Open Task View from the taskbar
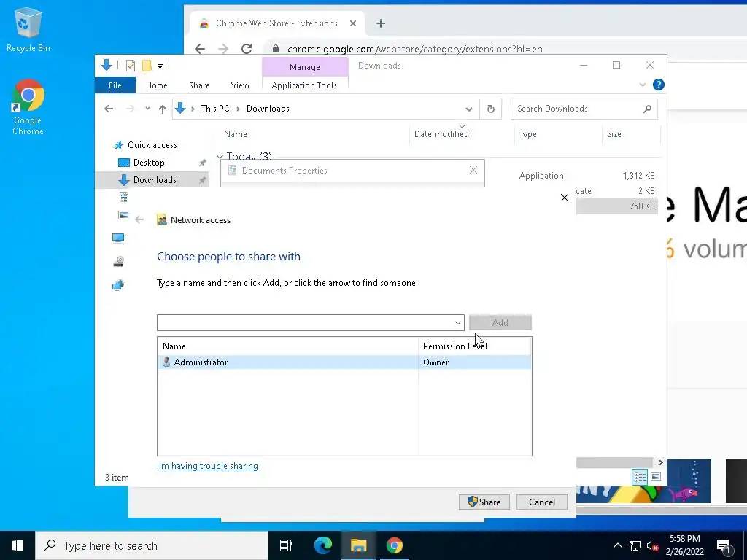This screenshot has height=560, width=747. click(x=285, y=545)
